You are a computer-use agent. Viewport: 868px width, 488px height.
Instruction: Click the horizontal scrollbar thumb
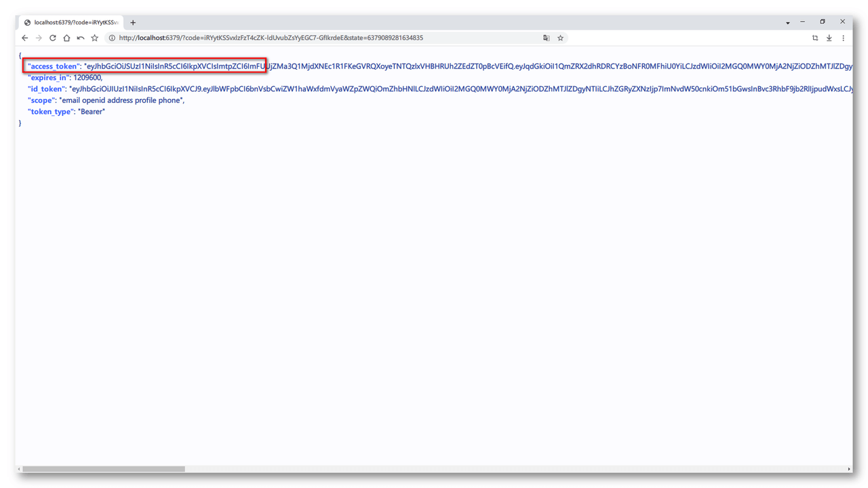click(103, 469)
